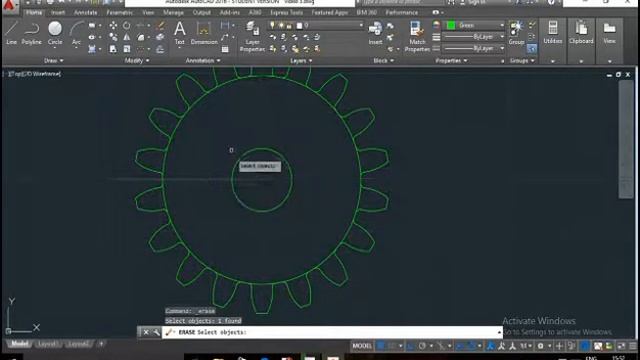Add a new layout with plus button
This screenshot has width=640, height=360.
[x=101, y=344]
